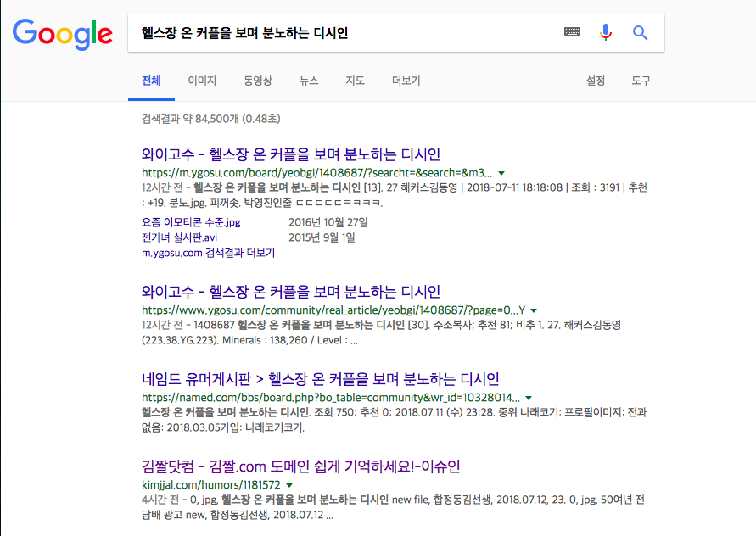Click the first result snippet with 해커스김동영 2018-07-11
The height and width of the screenshot is (536, 756).
pos(395,195)
